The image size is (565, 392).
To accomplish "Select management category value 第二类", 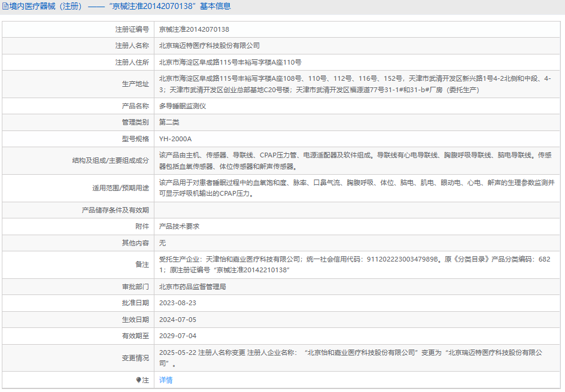I will click(x=169, y=122).
